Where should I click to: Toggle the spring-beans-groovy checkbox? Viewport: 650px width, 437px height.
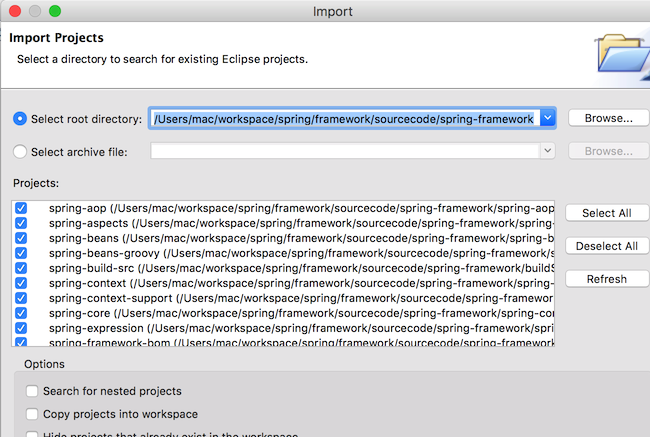tap(22, 254)
